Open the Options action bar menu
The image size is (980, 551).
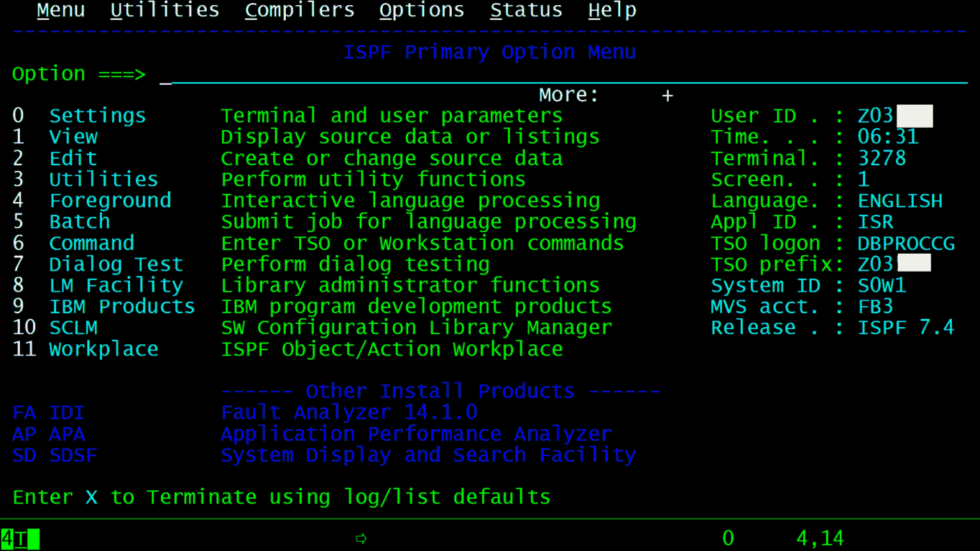tap(422, 10)
